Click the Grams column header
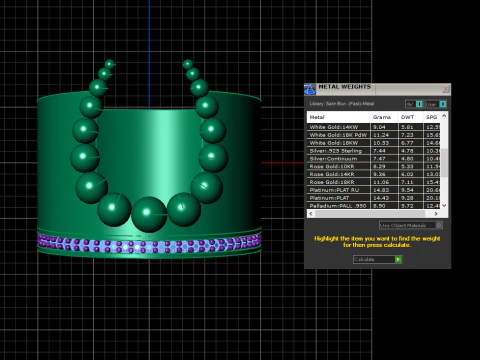 384,117
